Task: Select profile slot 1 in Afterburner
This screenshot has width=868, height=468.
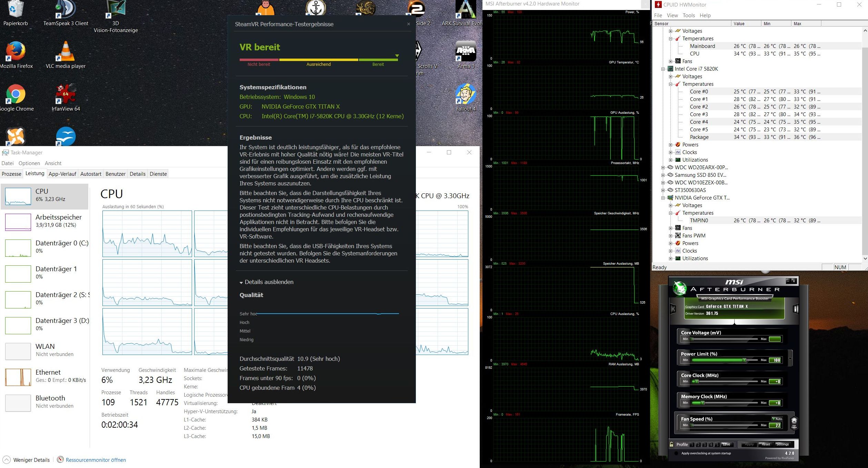Action: pos(692,445)
